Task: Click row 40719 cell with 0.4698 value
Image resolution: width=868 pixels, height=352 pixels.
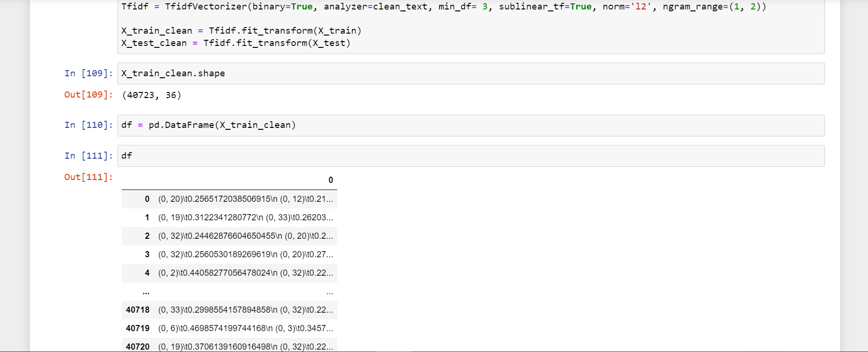Action: click(245, 328)
